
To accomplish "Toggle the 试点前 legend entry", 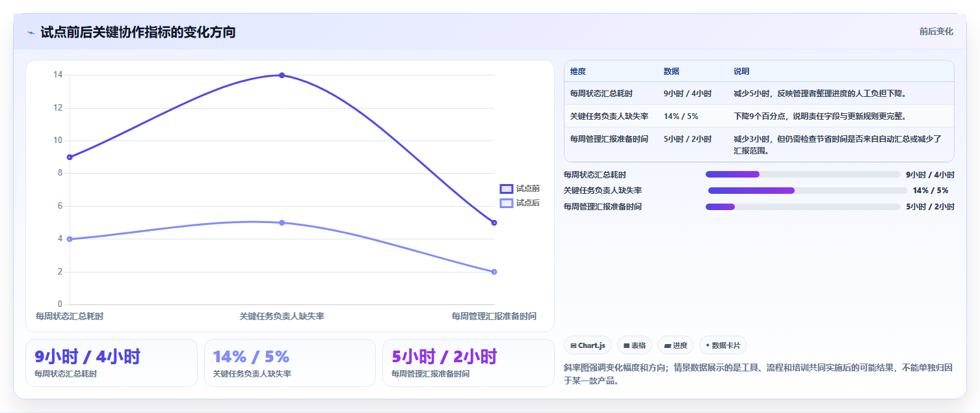I will pos(520,189).
